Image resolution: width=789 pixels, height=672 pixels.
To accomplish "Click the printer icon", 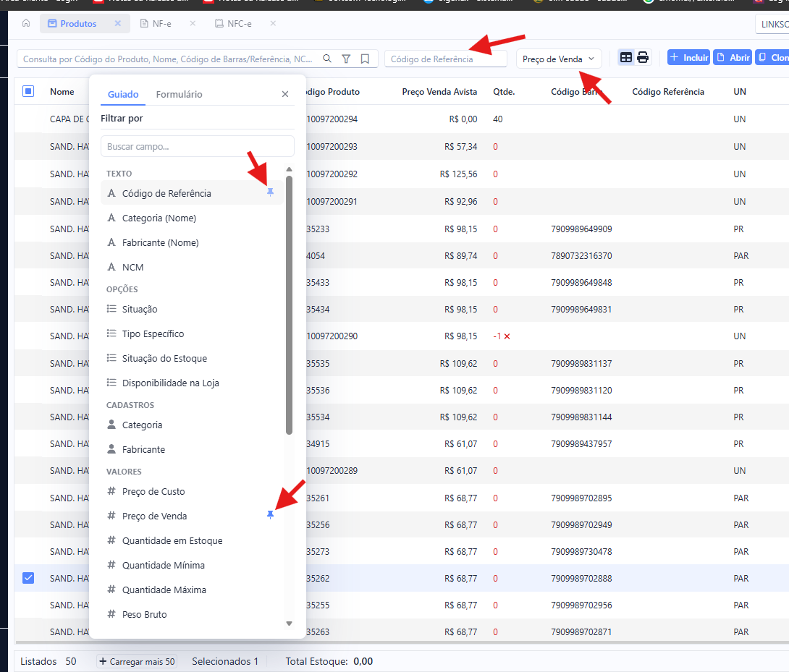I will tap(643, 57).
